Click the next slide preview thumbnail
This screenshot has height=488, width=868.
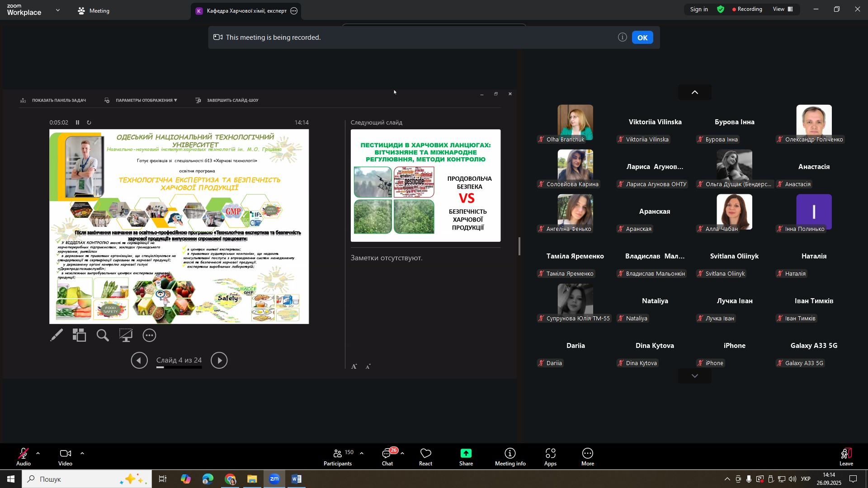[425, 185]
